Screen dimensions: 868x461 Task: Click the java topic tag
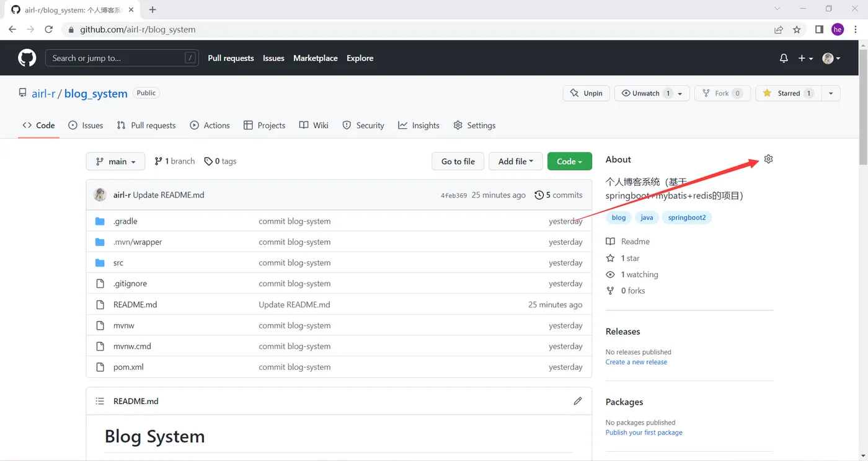click(647, 217)
